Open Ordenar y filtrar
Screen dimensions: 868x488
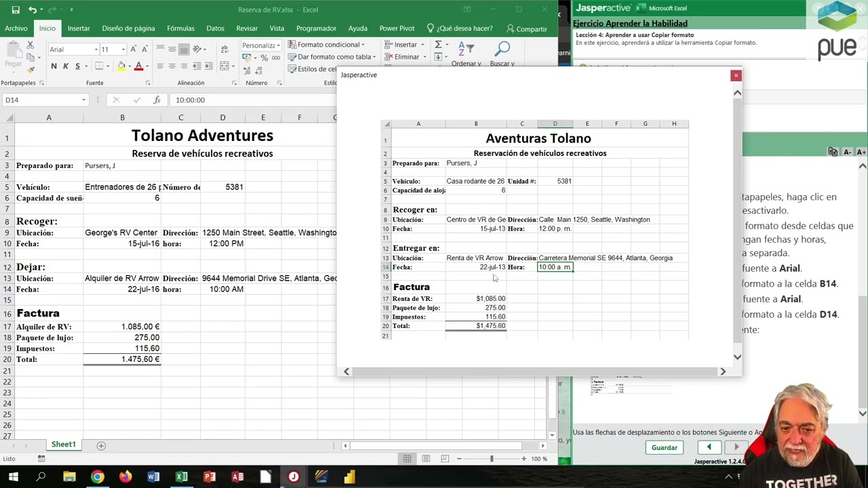(x=466, y=54)
